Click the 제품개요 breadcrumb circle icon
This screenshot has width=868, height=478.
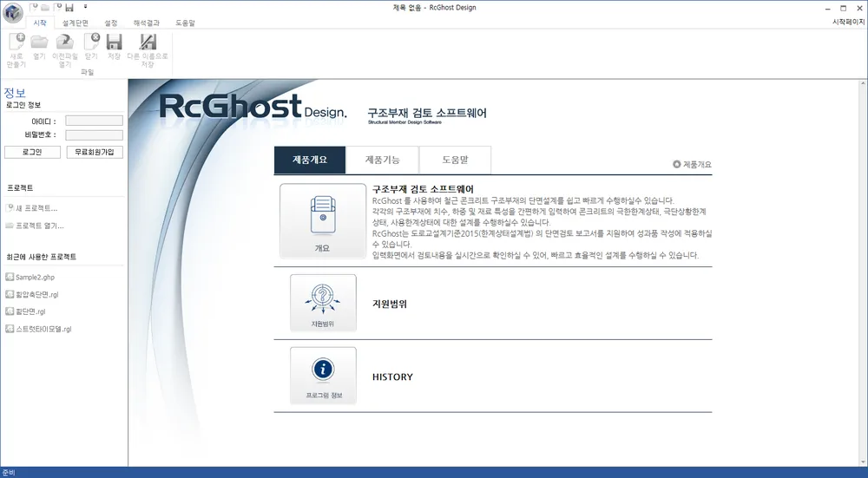676,164
